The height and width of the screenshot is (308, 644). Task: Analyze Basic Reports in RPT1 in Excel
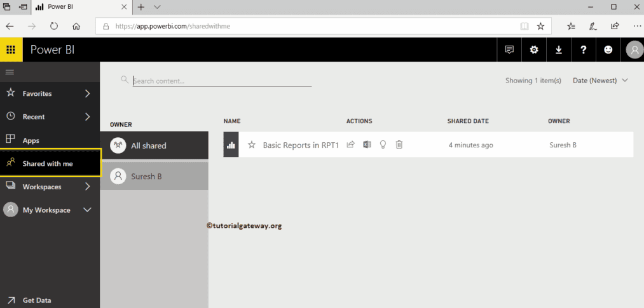(367, 144)
